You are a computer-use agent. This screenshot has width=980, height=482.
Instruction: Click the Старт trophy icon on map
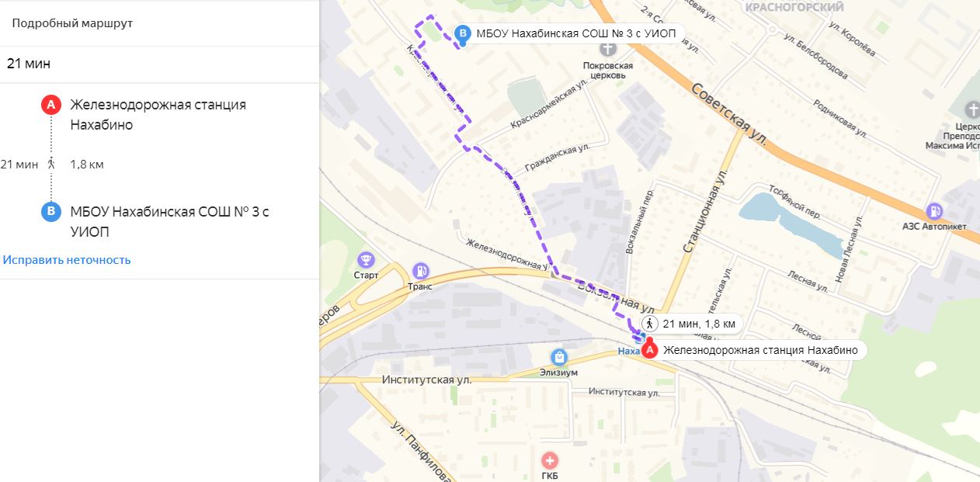(365, 259)
